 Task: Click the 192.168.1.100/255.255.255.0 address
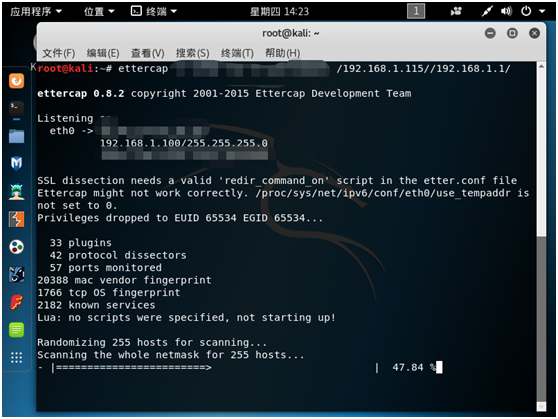[x=184, y=143]
